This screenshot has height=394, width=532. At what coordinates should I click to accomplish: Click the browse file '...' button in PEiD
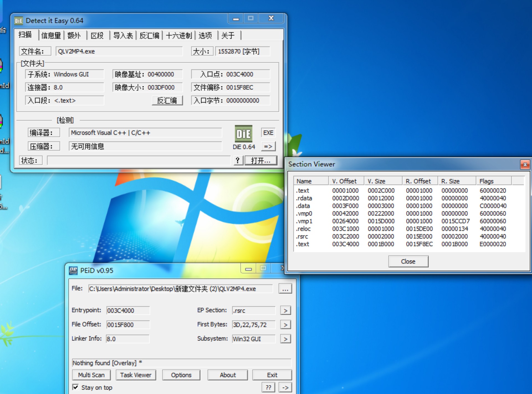[285, 289]
